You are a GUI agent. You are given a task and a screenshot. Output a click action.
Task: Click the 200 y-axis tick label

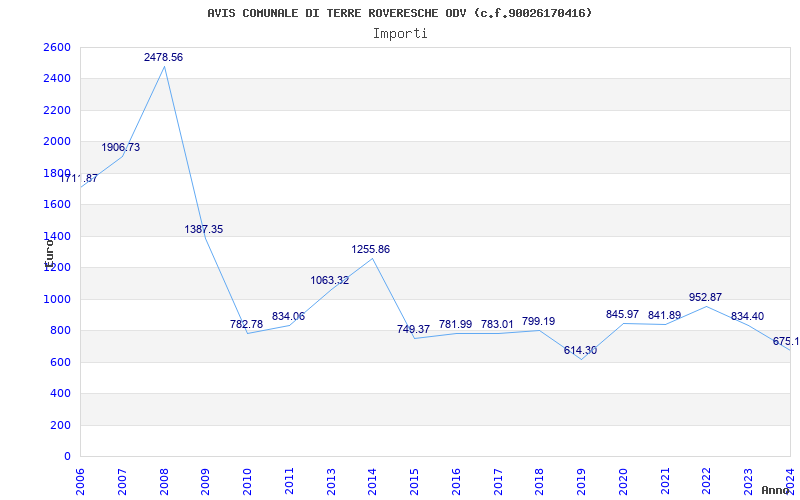(60, 425)
